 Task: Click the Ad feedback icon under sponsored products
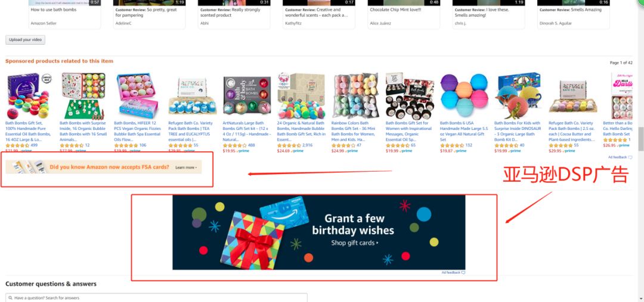[x=630, y=157]
